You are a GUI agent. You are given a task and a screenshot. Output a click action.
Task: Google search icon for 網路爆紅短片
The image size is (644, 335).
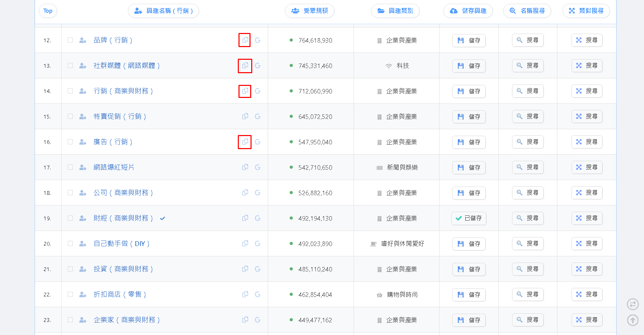coord(257,167)
